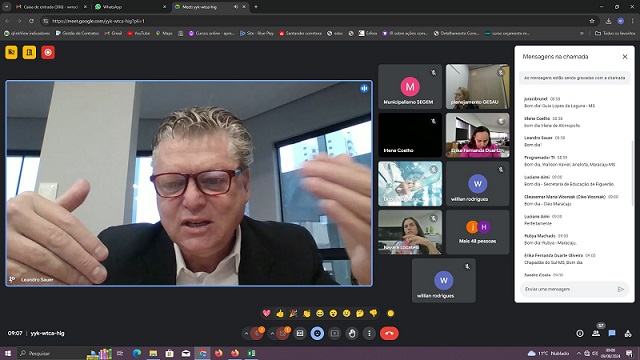Open the present-screen share button
The height and width of the screenshot is (360, 640).
(335, 333)
